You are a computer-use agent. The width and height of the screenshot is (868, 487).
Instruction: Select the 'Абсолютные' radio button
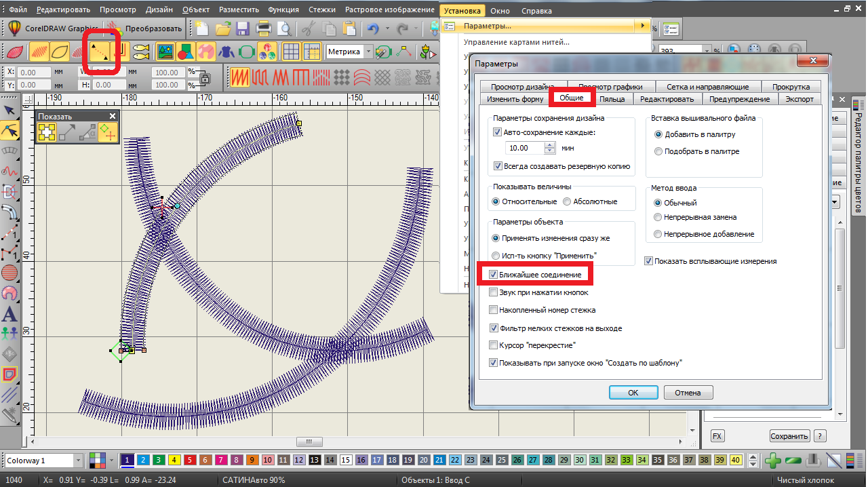click(567, 201)
